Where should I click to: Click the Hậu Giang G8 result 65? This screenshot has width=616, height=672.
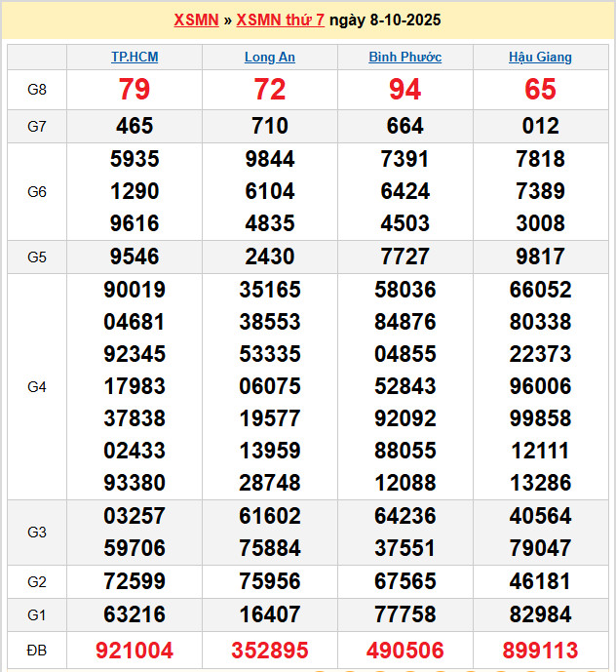540,90
